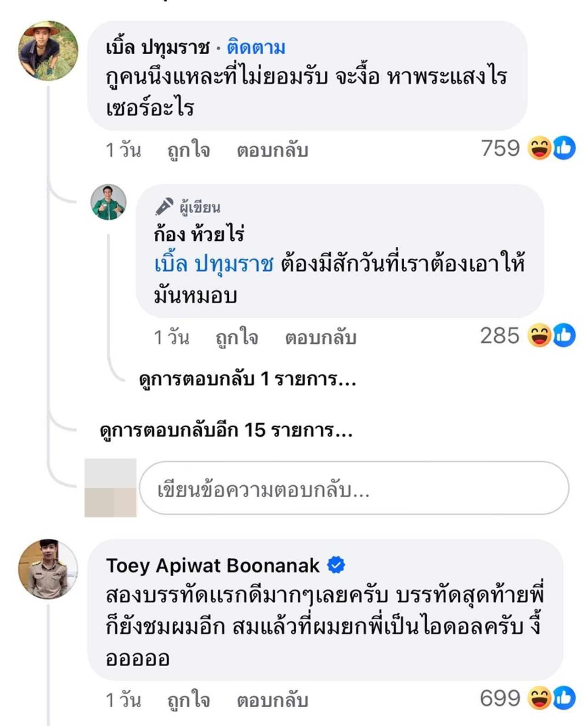
Task: Click the laughing emoji beside 699 reactions
Action: coord(539,698)
